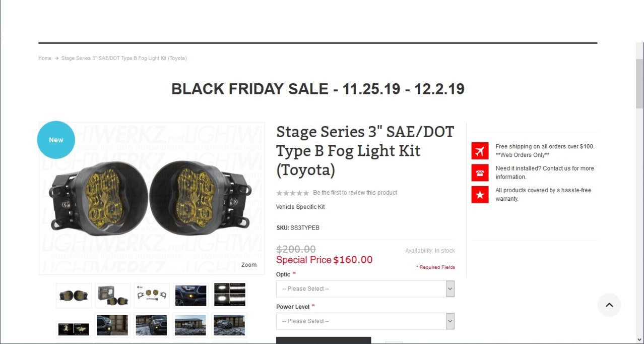This screenshot has width=644, height=344.
Task: Open the snowy barn distant truck thumbnail
Action: coord(190,325)
